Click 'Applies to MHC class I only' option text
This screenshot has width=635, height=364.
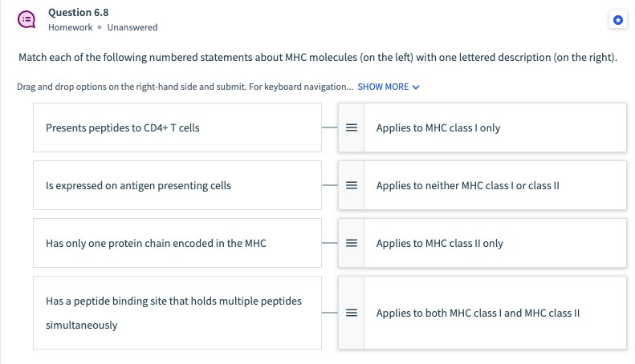tap(438, 127)
